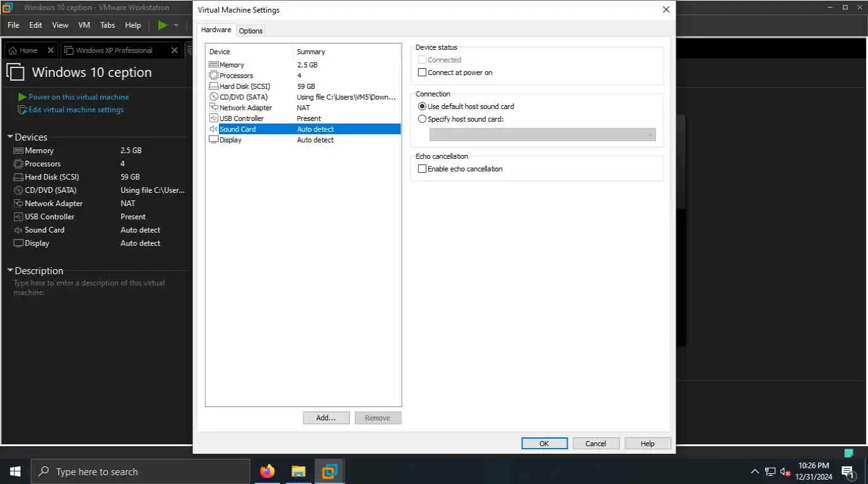Click the Add... button
868x484 pixels.
coord(326,418)
